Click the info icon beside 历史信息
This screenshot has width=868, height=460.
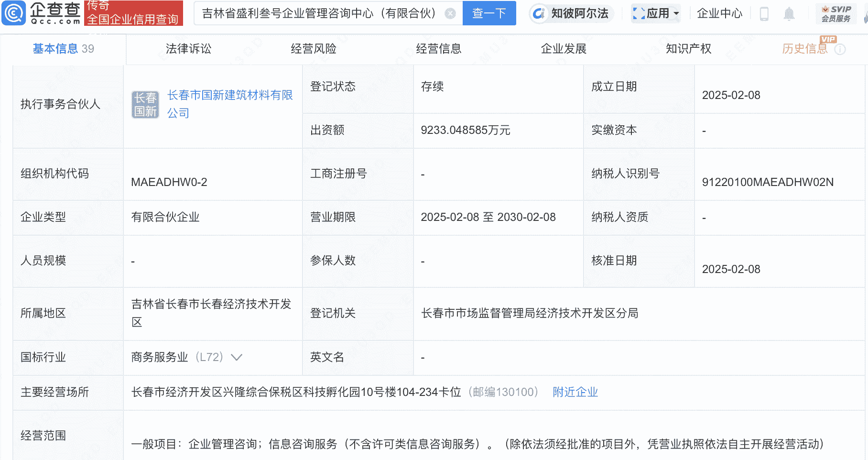[x=841, y=48]
